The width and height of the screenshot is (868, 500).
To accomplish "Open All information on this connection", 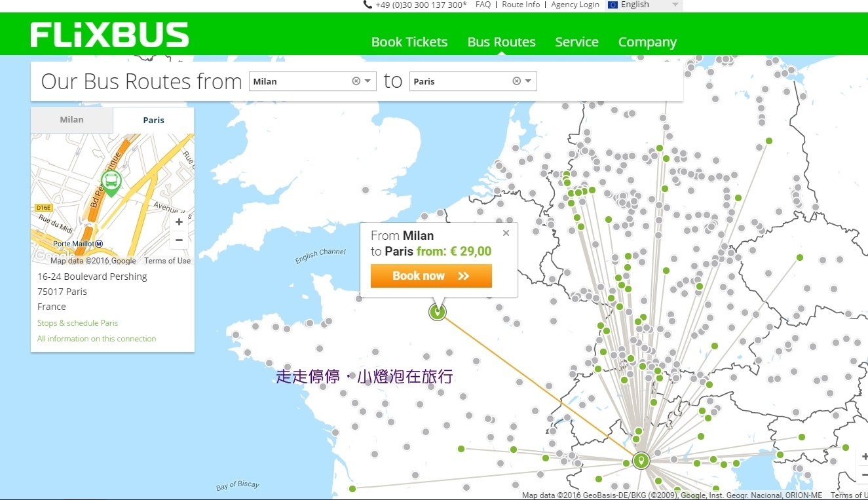I will click(97, 339).
